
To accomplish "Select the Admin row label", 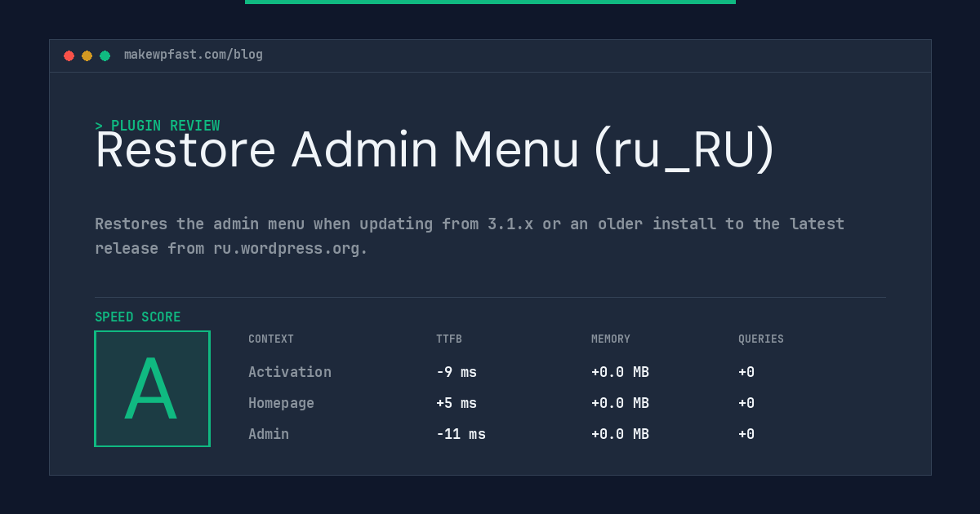I will tap(269, 434).
